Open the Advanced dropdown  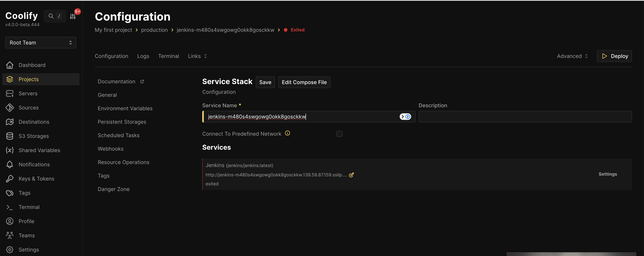coord(572,56)
